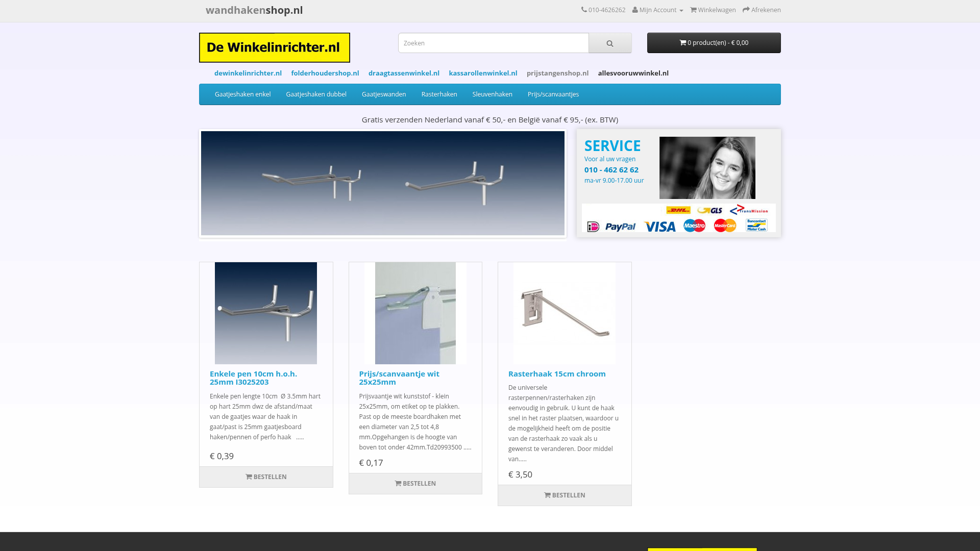Open Prijs/scanvaantjes menu item
The width and height of the screenshot is (980, 551).
click(553, 94)
